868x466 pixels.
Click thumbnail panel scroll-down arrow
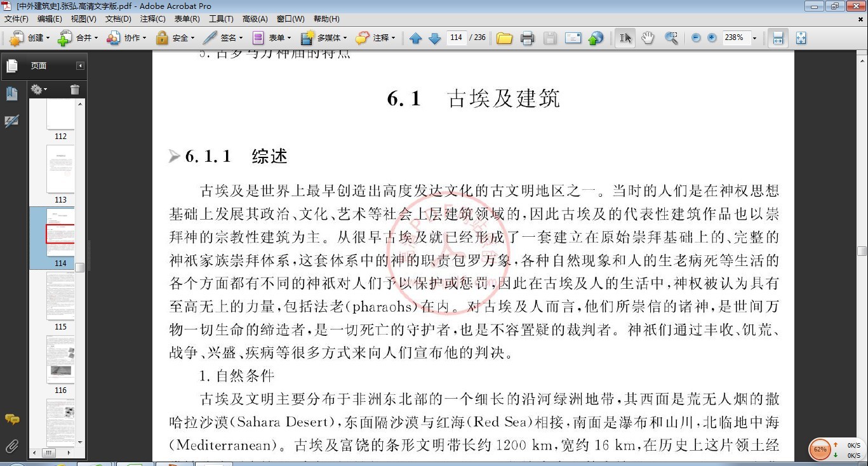pos(80,443)
